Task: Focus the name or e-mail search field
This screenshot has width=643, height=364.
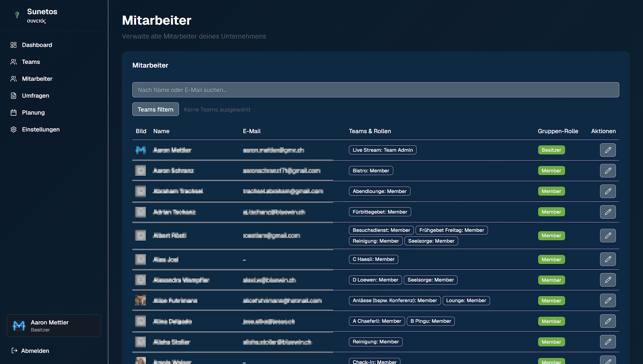Action: tap(376, 90)
